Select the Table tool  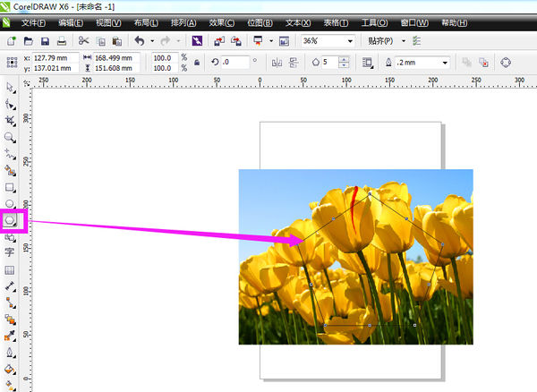click(10, 269)
